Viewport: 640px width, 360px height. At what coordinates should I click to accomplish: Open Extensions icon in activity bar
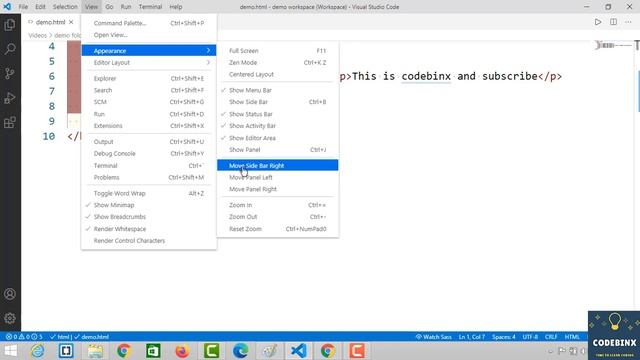tap(10, 122)
